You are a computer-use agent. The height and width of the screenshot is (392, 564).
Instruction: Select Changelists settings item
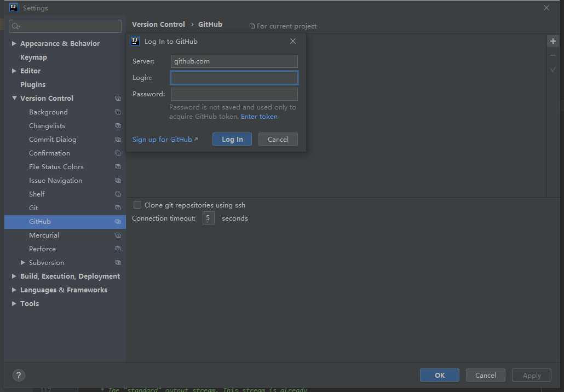[x=47, y=125]
